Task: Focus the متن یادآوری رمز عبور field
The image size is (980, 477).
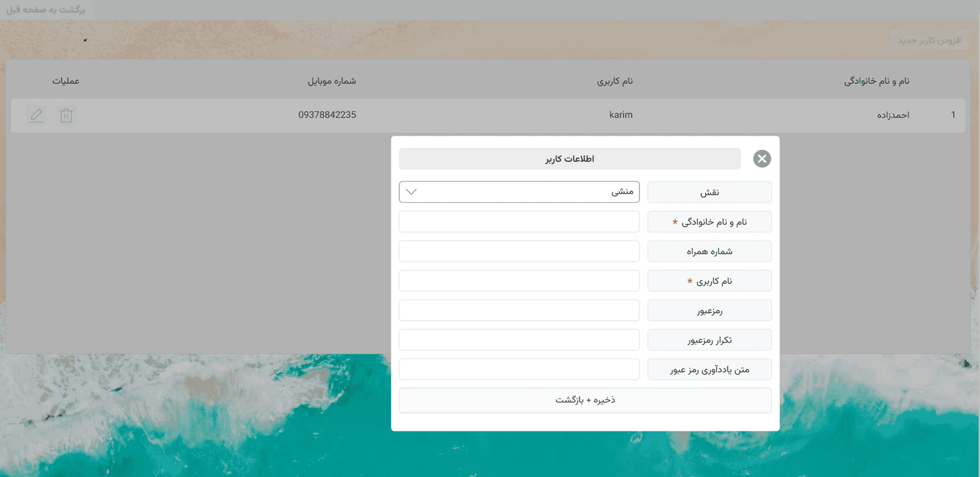Action: (519, 369)
